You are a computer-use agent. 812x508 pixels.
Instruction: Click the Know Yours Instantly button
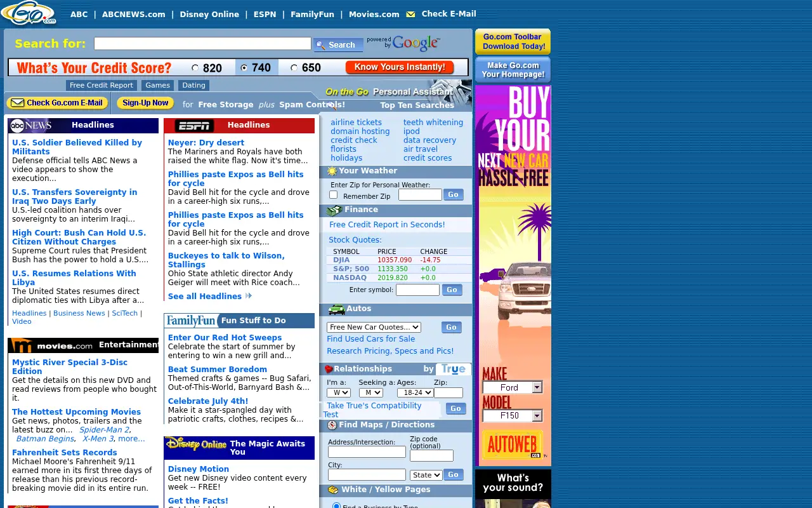(x=400, y=67)
